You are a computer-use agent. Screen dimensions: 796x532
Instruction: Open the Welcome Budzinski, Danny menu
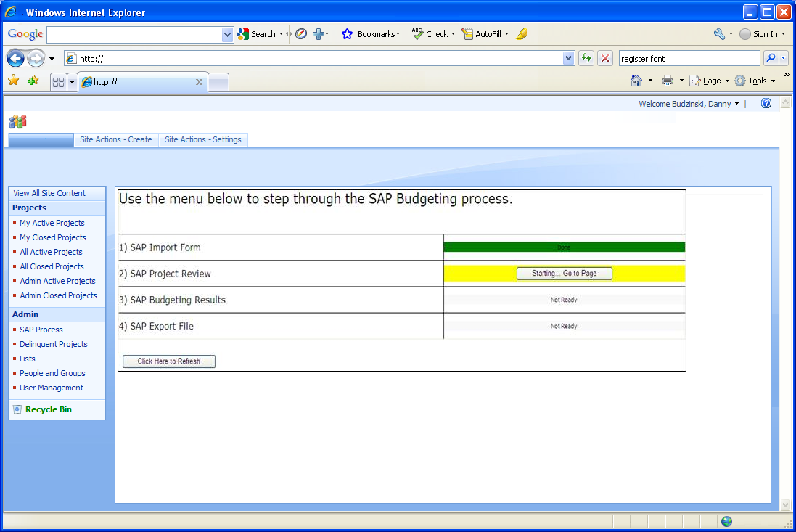689,104
